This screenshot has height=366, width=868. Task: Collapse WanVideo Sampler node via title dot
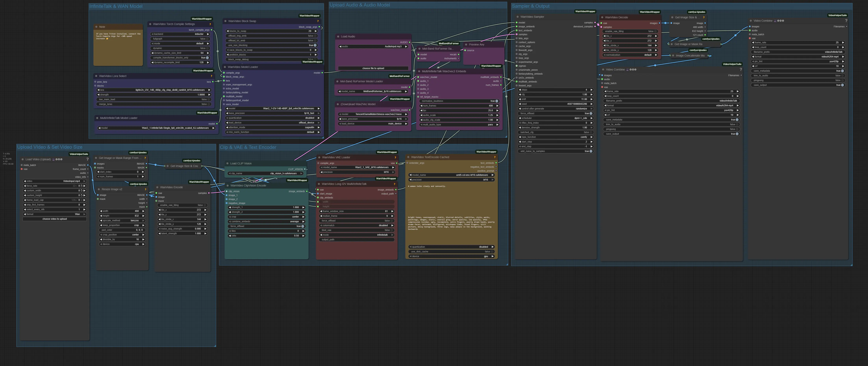tap(518, 17)
